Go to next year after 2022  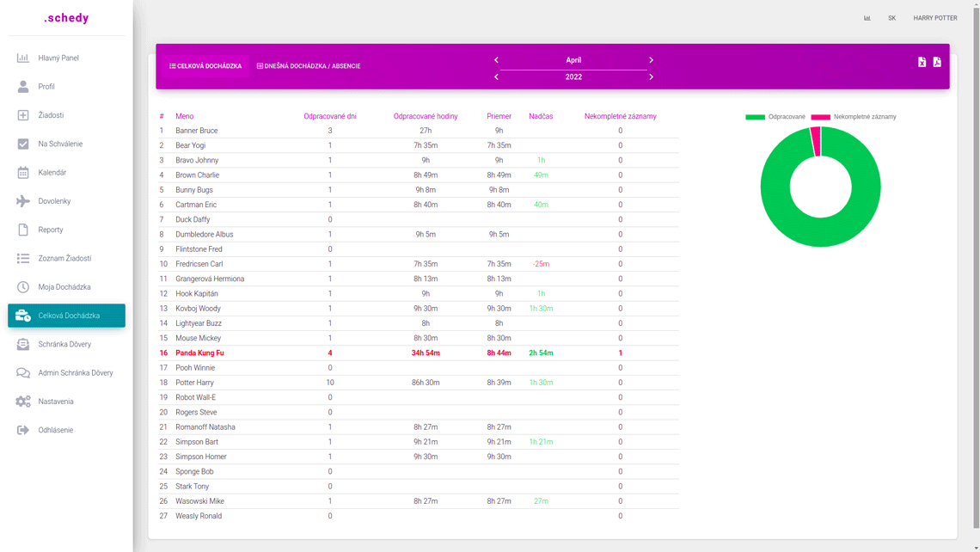651,77
